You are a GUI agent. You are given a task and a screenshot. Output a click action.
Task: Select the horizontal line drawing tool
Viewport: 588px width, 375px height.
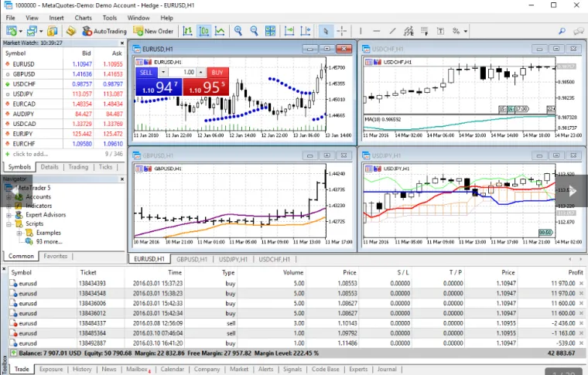377,31
